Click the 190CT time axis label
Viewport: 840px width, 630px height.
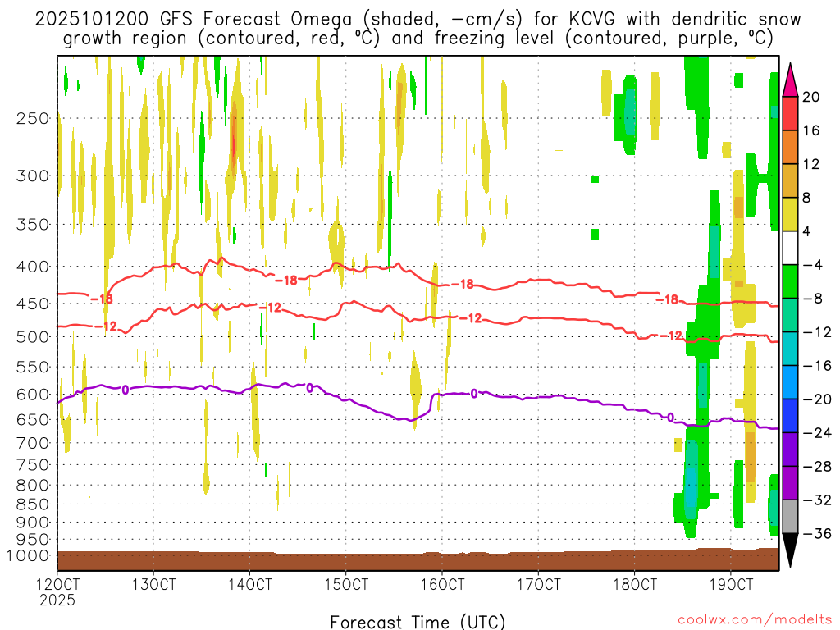731,584
